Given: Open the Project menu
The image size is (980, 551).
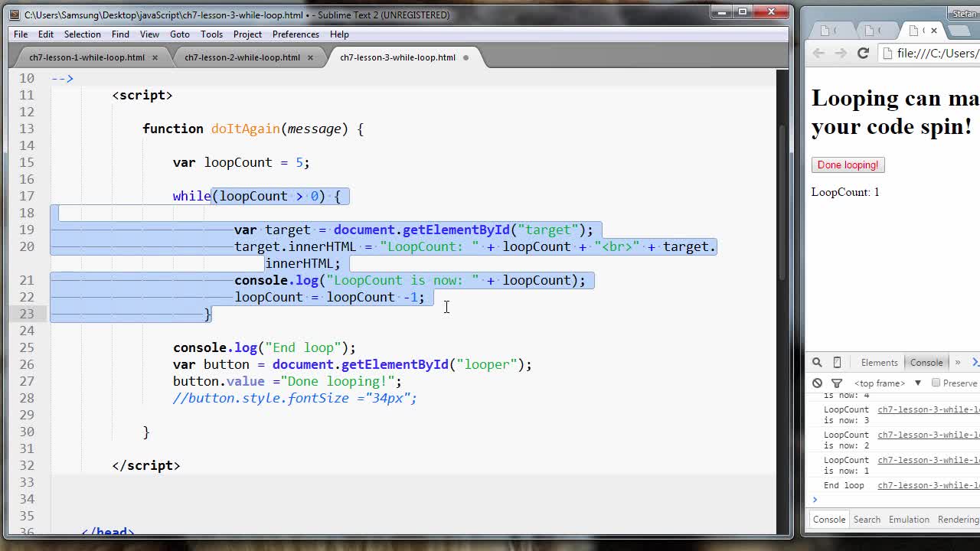Looking at the screenshot, I should tap(247, 34).
